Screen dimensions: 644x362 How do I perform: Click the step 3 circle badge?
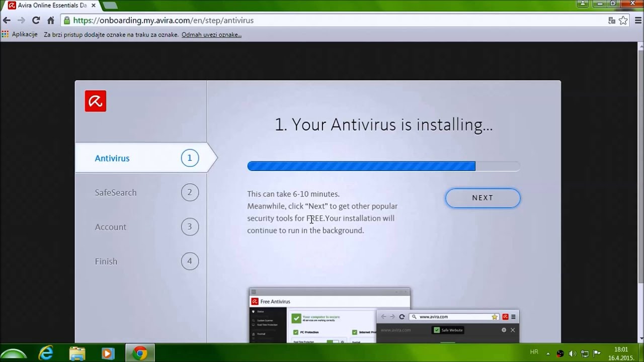coord(190,227)
